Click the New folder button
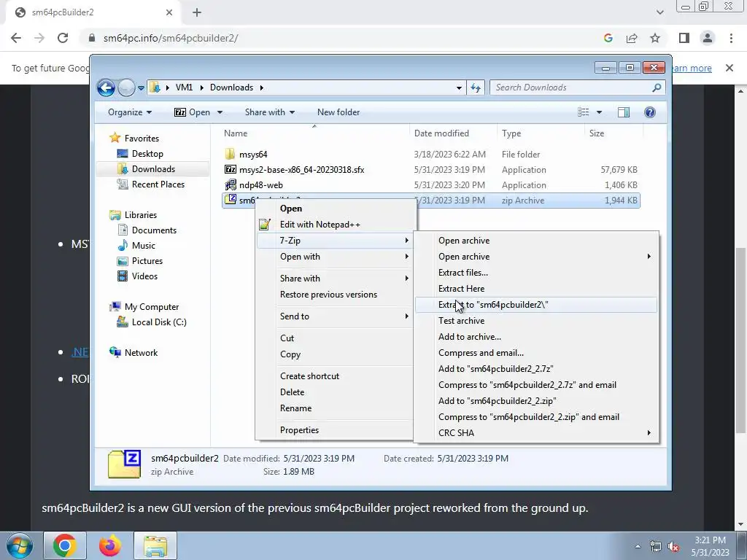747x560 pixels. pyautogui.click(x=338, y=112)
